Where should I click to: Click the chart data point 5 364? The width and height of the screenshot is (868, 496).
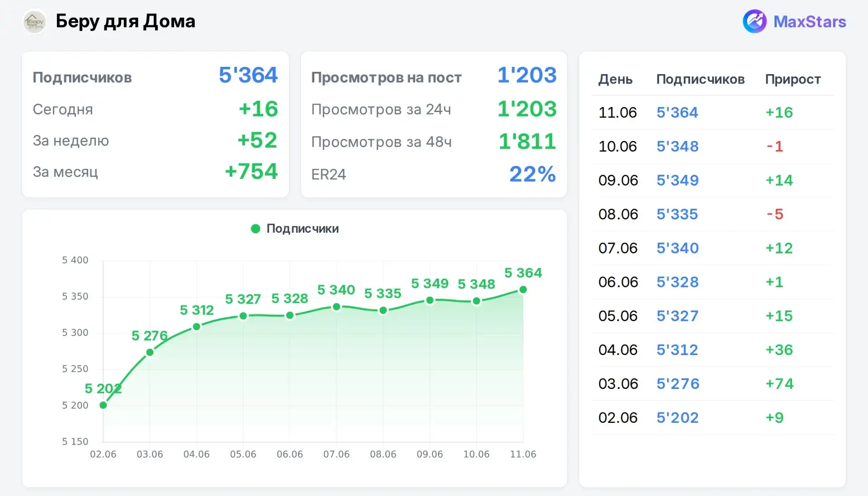(x=523, y=290)
